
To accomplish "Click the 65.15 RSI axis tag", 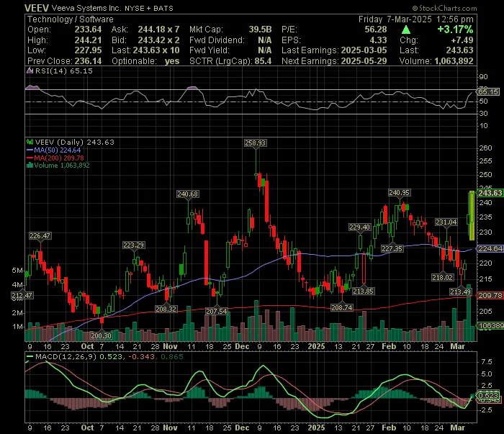I will pos(488,92).
